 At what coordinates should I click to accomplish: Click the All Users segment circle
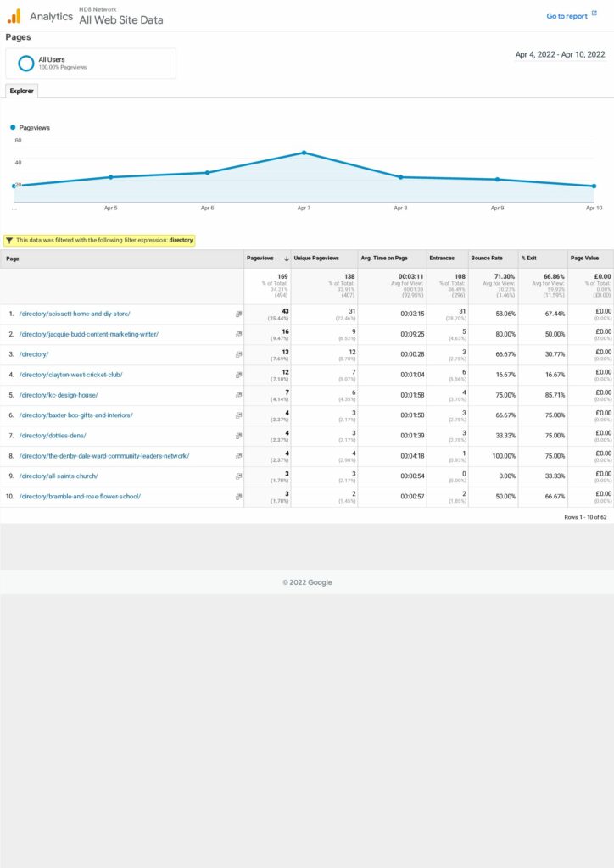tap(26, 64)
